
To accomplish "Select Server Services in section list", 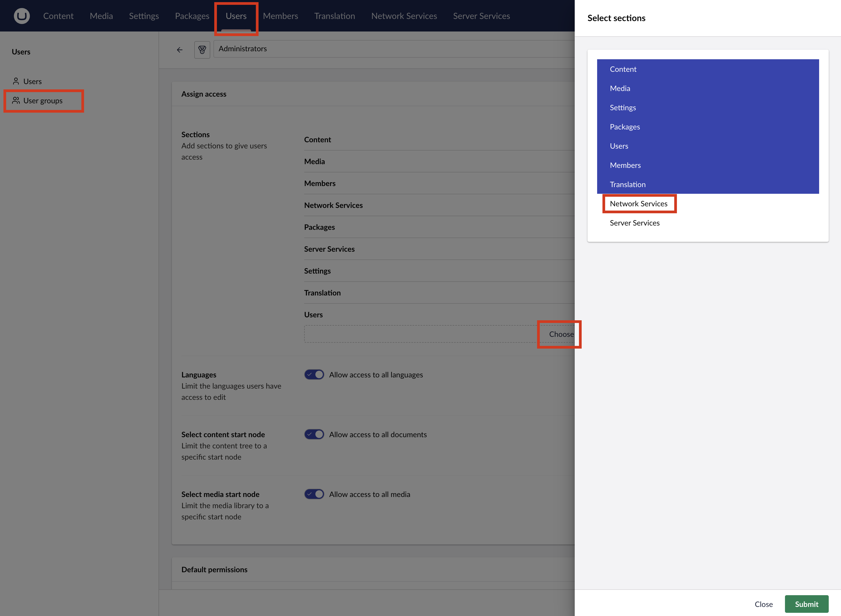I will click(x=634, y=223).
